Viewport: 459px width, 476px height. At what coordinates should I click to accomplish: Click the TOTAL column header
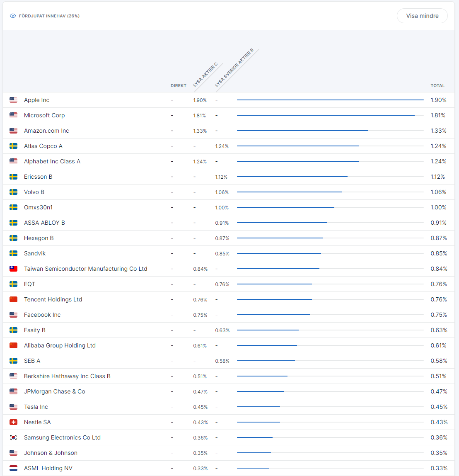tap(437, 86)
